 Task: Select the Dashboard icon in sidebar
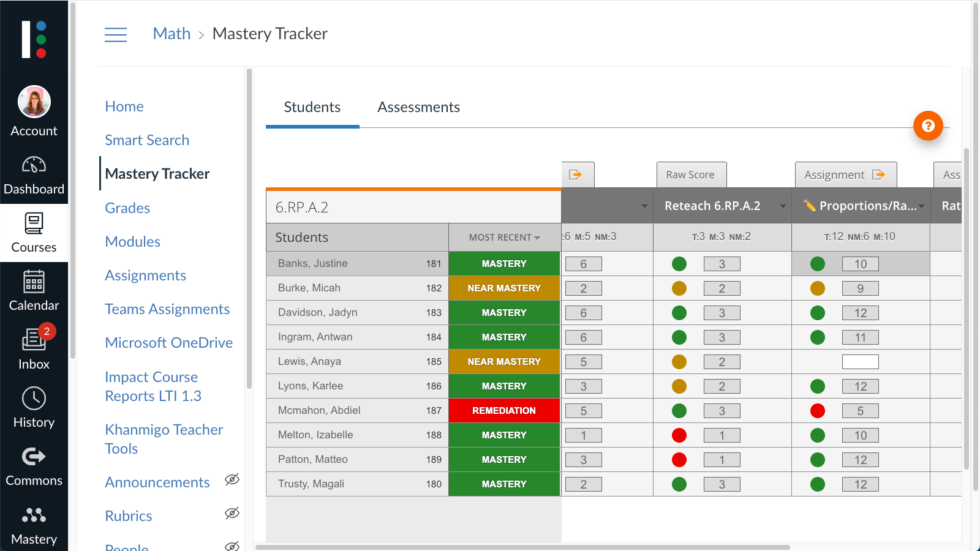34,165
